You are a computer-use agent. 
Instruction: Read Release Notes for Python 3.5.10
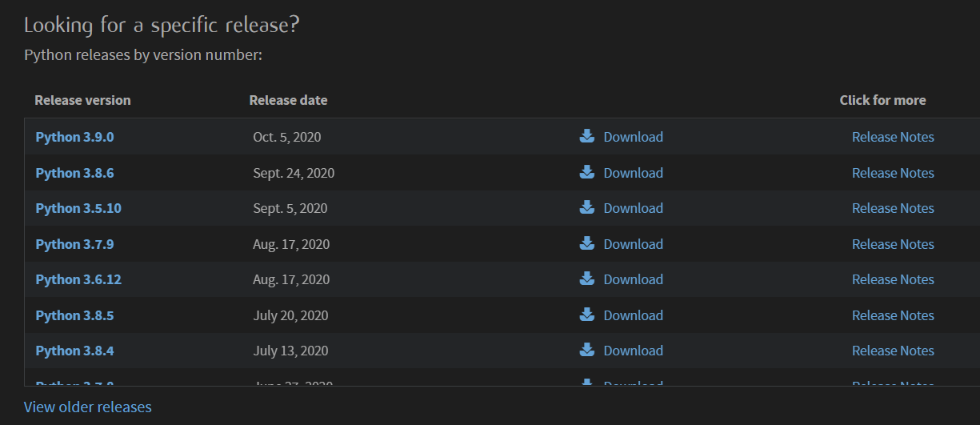(893, 208)
